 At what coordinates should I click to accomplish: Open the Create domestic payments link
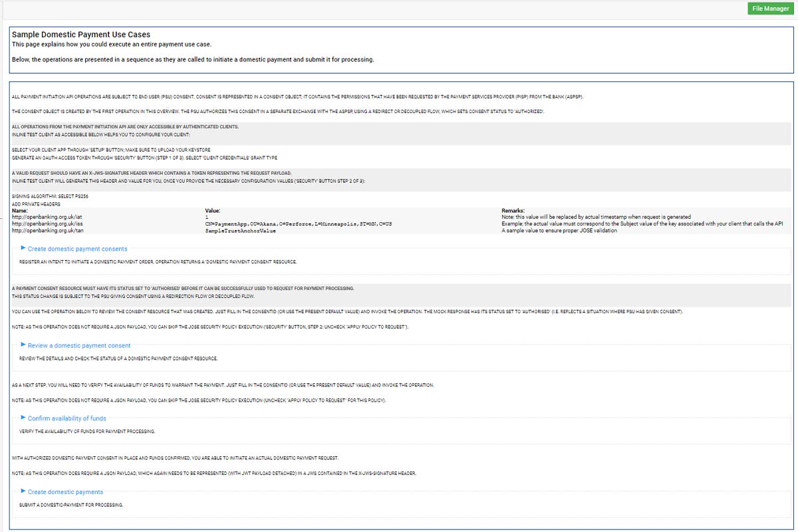tap(65, 492)
